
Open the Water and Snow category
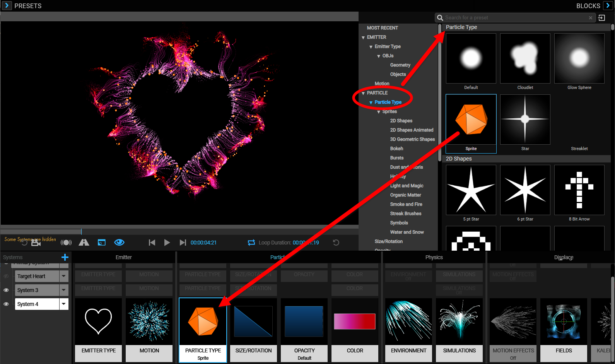407,232
